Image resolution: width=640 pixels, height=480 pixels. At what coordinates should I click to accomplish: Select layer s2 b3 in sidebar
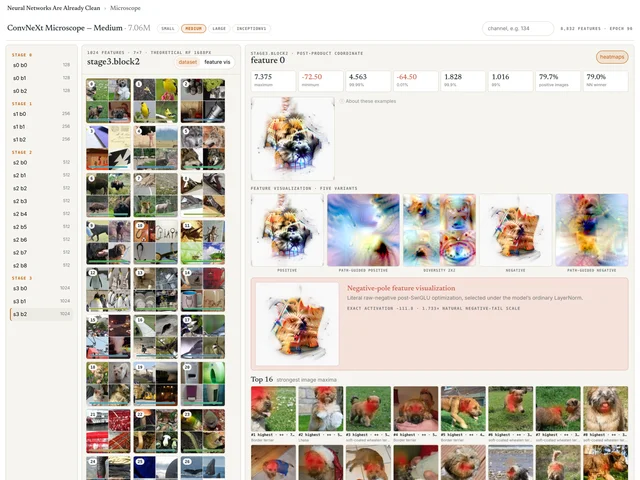tap(41, 201)
